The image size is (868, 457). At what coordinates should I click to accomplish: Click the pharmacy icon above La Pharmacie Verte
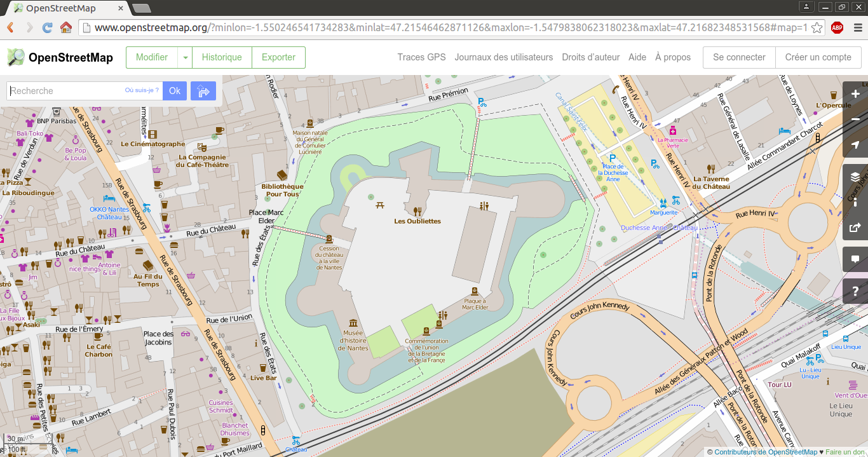[x=672, y=130]
